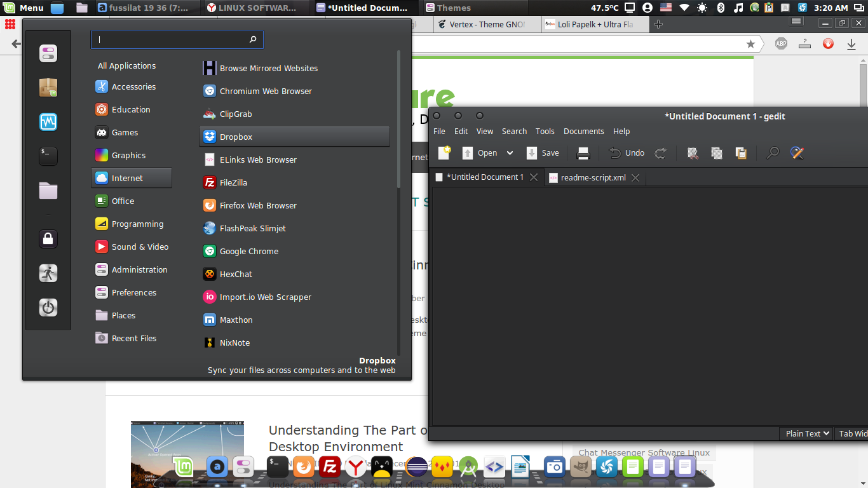Click the ClipGrab application icon
The height and width of the screenshot is (488, 868).
(x=210, y=114)
